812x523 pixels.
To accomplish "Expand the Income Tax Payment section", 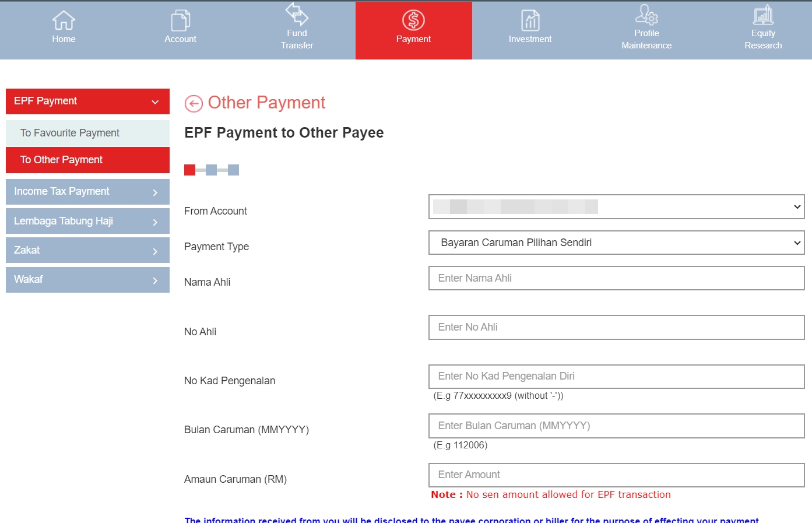I will pyautogui.click(x=87, y=192).
